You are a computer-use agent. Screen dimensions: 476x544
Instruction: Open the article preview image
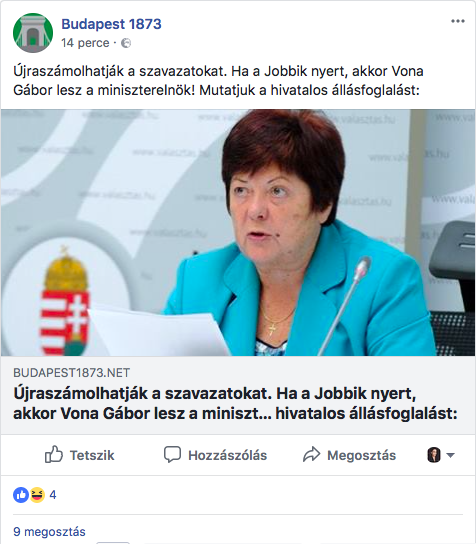(238, 232)
